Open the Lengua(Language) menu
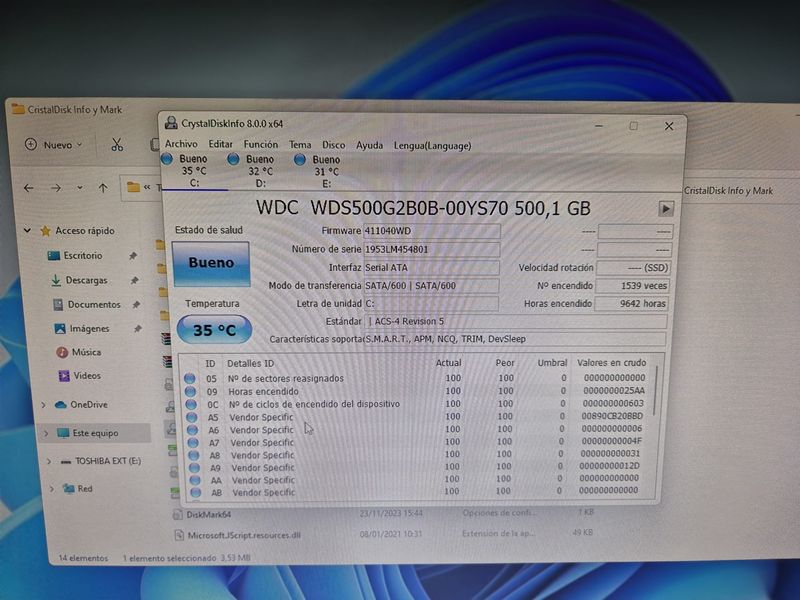 click(432, 146)
